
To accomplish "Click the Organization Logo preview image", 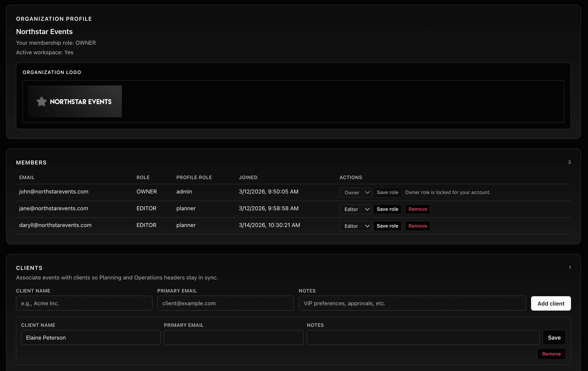I will click(74, 101).
